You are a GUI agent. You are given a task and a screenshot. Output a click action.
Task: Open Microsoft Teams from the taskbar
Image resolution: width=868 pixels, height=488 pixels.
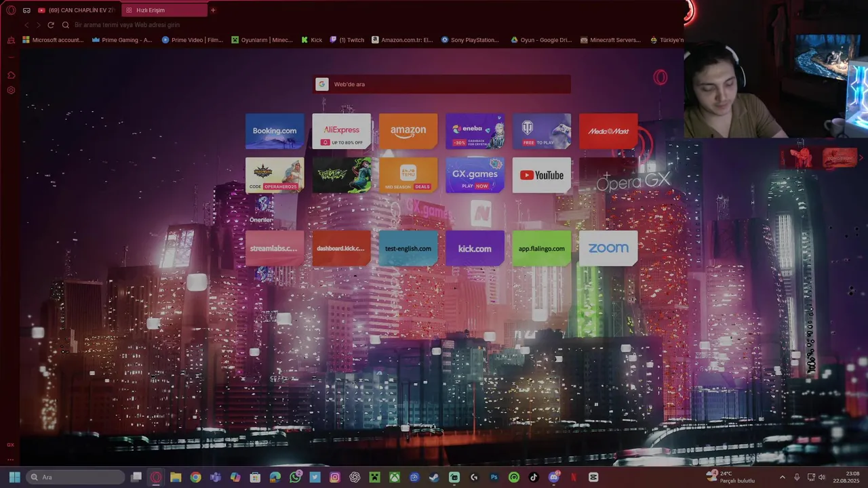tap(216, 477)
